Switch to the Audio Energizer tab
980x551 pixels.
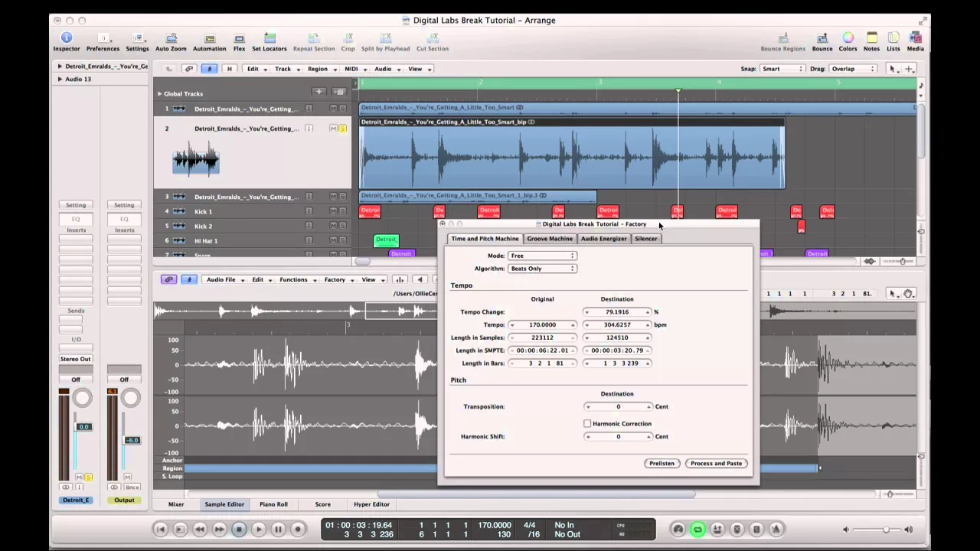pyautogui.click(x=603, y=239)
